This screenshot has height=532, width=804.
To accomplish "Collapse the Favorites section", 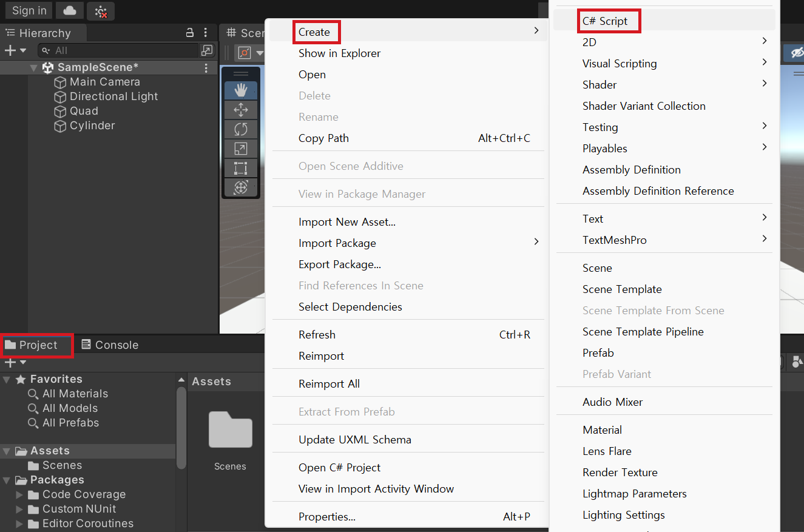I will coord(6,379).
